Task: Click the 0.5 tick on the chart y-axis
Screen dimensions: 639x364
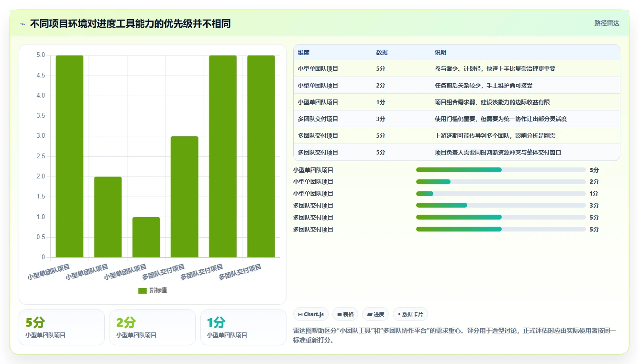Action: 41,237
